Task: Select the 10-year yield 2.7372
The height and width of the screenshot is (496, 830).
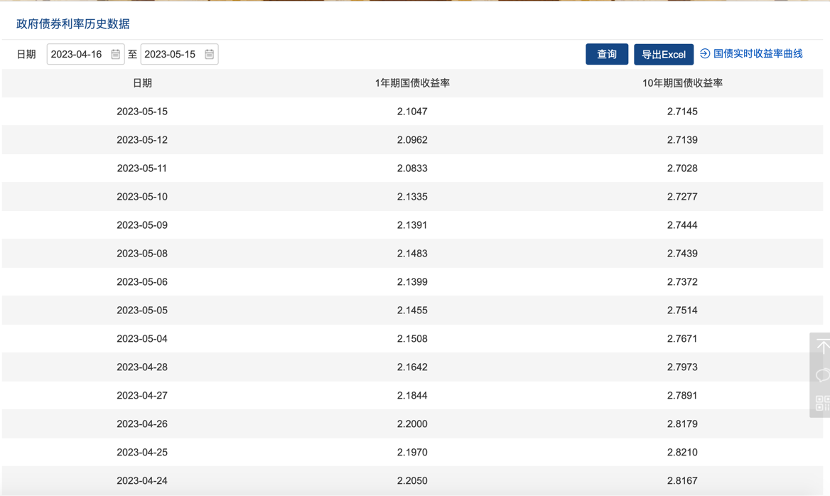Action: (682, 282)
